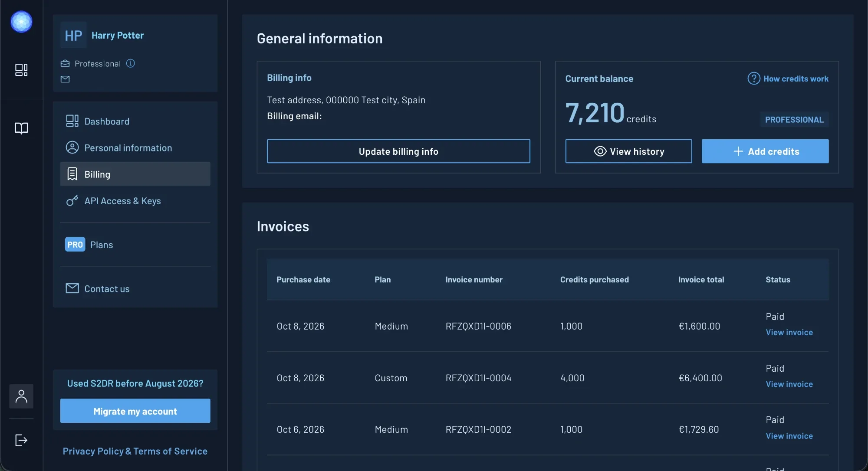Click the Harry Potter username

tap(118, 35)
